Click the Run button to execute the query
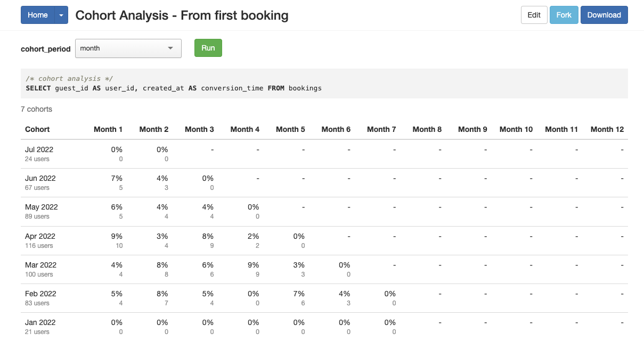The height and width of the screenshot is (350, 644). coord(208,47)
